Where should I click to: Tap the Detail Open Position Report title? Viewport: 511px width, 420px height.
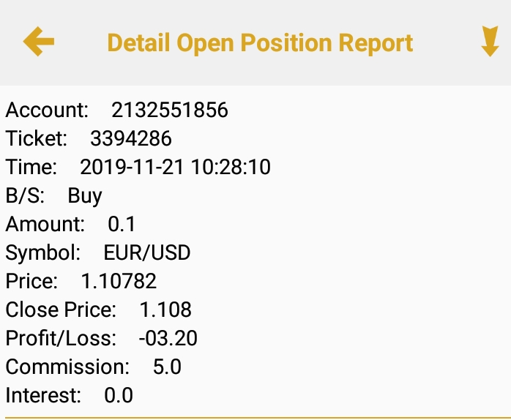click(260, 42)
